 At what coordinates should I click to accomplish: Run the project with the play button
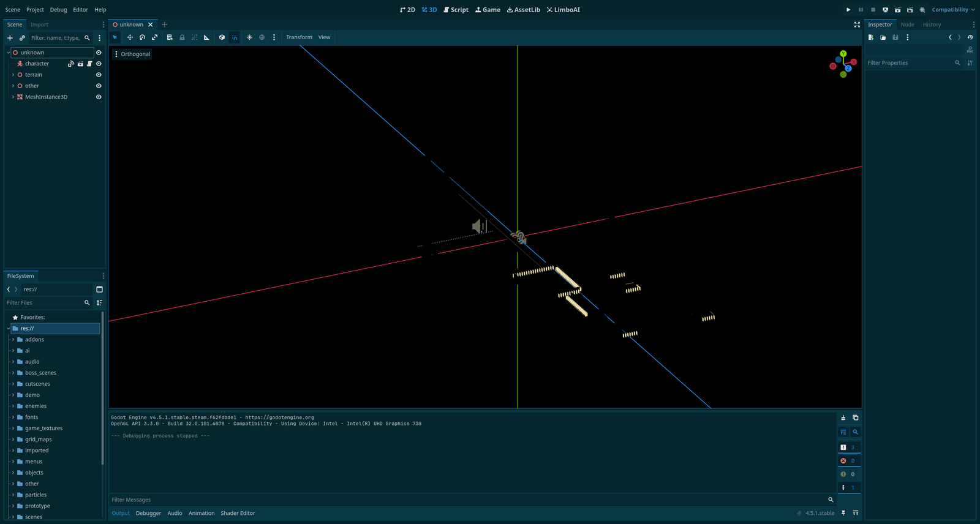click(x=848, y=10)
